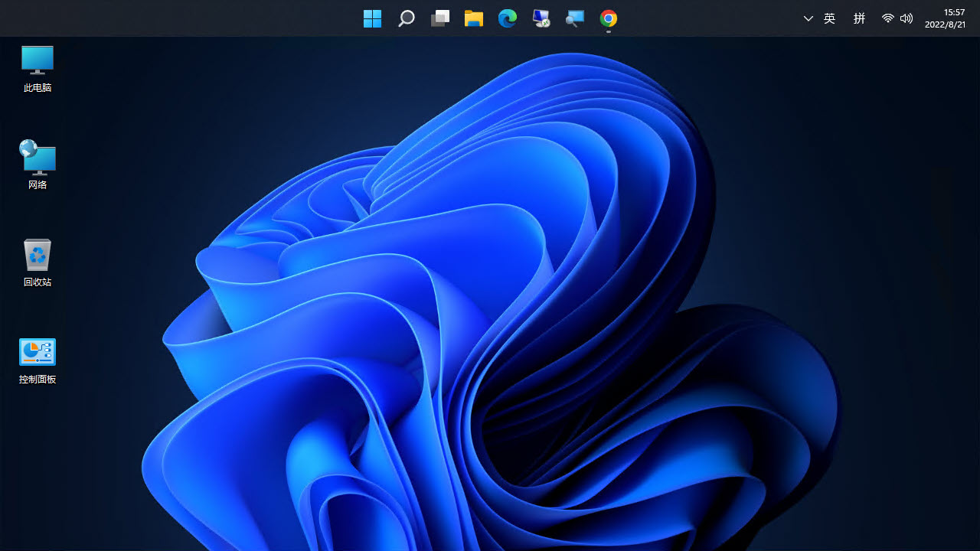The width and height of the screenshot is (980, 551).
Task: Open the monitor with magnifier taskbar icon
Action: tap(575, 18)
